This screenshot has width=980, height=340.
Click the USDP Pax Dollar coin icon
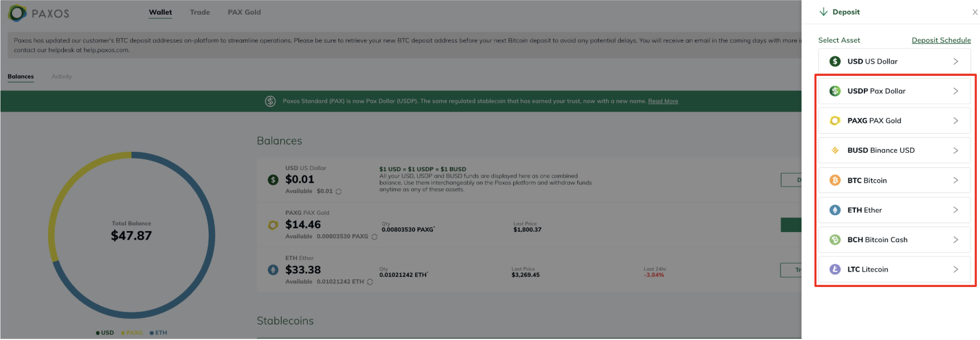[x=835, y=91]
